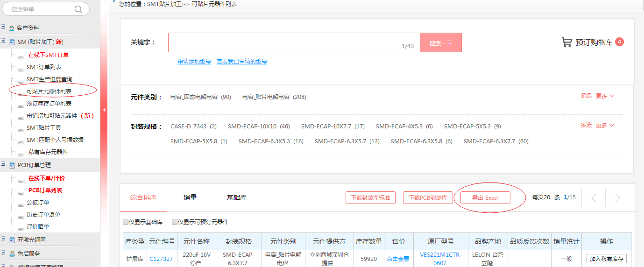
Task: Click the 导出 Excel button
Action: click(x=485, y=198)
